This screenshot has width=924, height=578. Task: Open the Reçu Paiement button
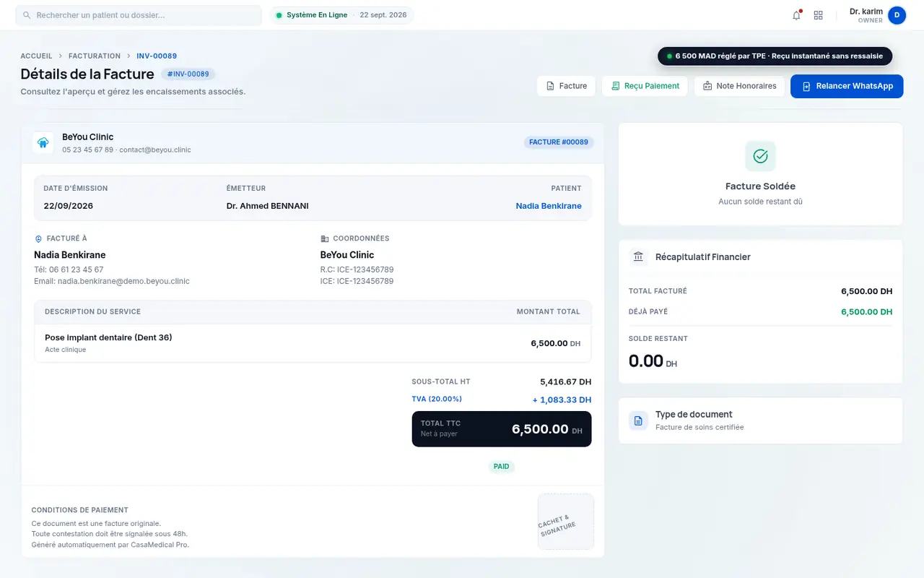pos(645,86)
